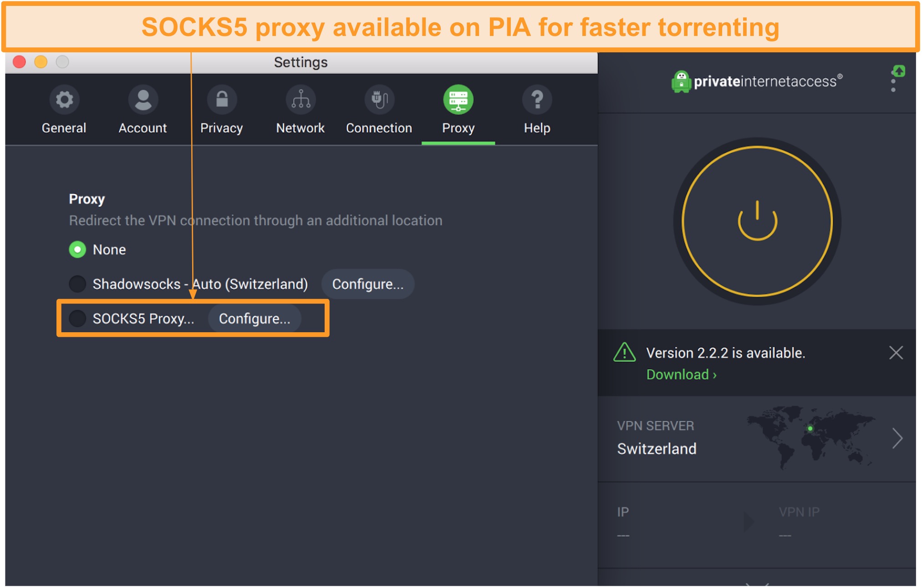Select the green Proxy server icon
922x588 pixels.
pos(458,99)
